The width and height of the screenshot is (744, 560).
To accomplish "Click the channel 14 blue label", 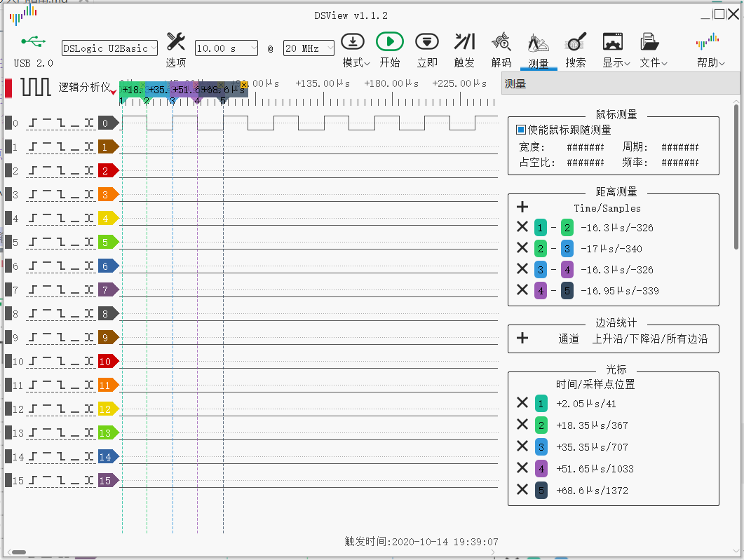I will (108, 457).
